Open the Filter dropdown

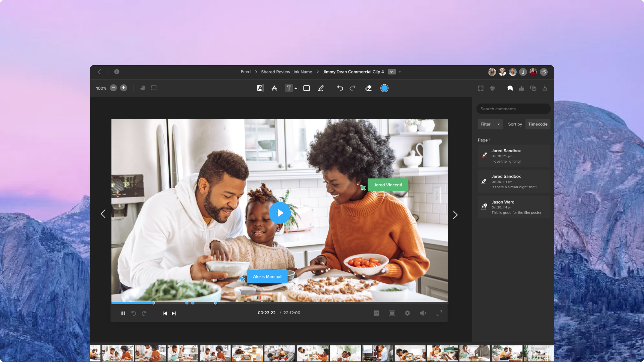point(490,124)
